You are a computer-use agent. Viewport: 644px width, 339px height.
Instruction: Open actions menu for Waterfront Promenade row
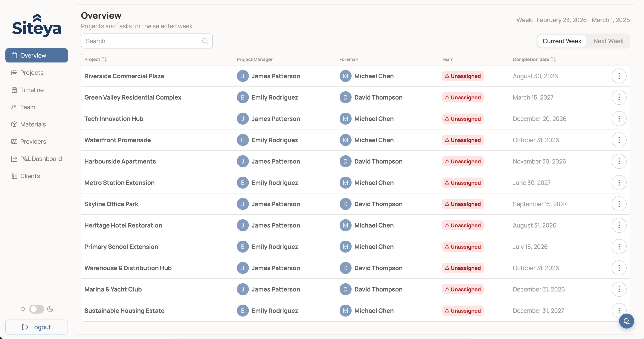pos(619,140)
